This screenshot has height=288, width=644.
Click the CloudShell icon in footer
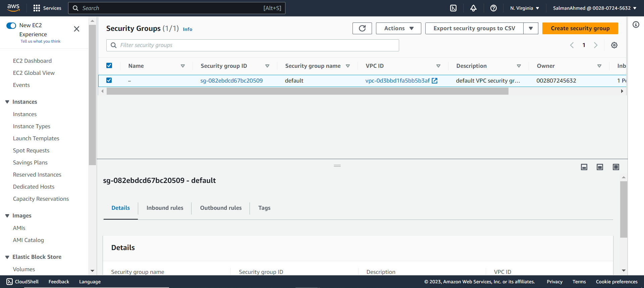(10, 282)
